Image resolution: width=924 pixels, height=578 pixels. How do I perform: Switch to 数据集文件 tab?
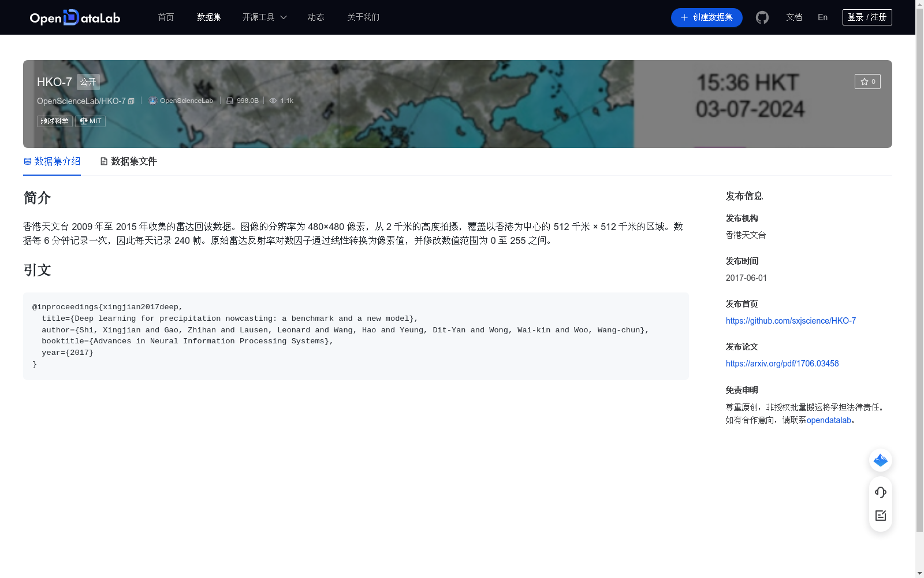[128, 161]
